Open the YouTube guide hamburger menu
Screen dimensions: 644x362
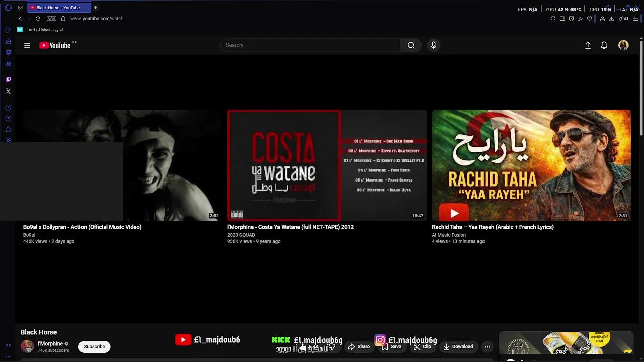click(x=27, y=45)
